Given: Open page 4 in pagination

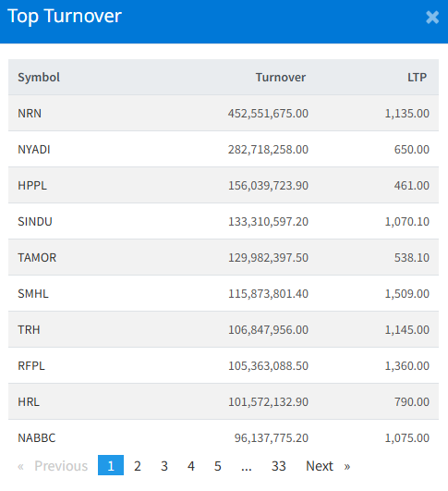Looking at the screenshot, I should (x=191, y=466).
